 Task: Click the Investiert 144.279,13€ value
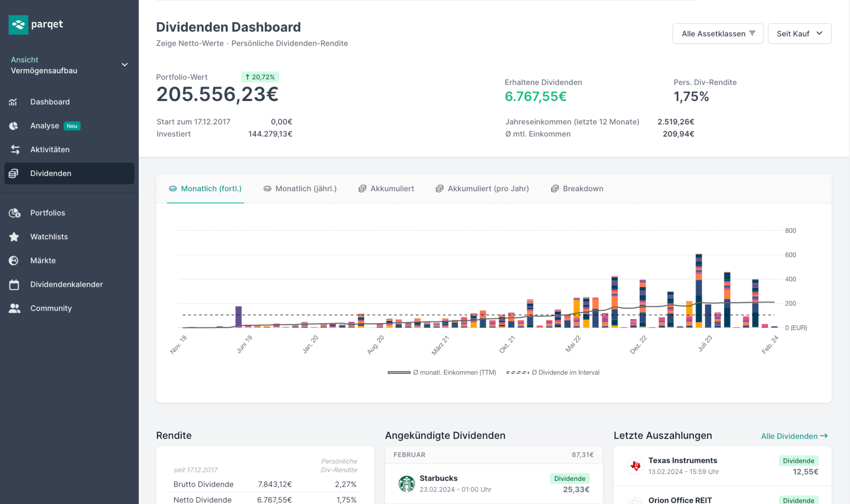(270, 134)
